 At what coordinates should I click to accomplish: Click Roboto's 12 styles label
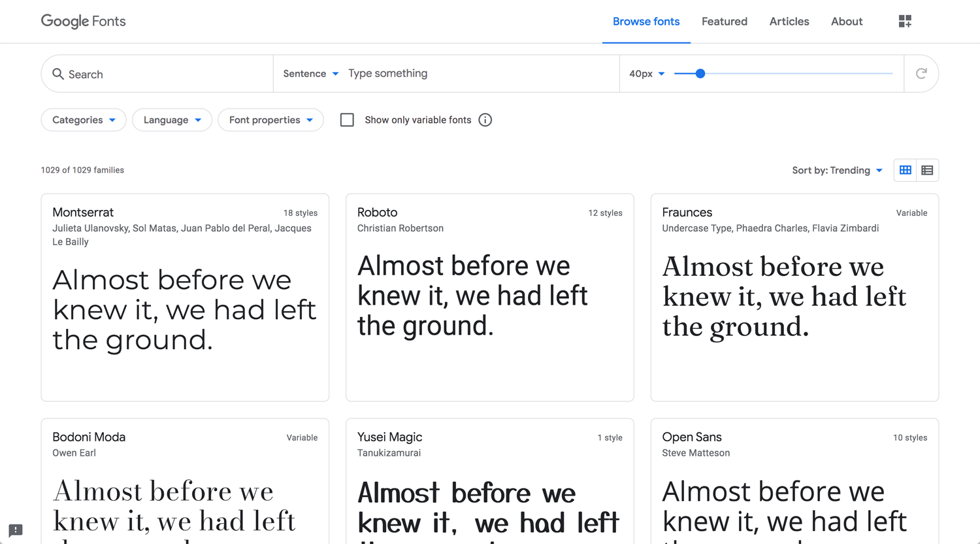click(x=605, y=213)
